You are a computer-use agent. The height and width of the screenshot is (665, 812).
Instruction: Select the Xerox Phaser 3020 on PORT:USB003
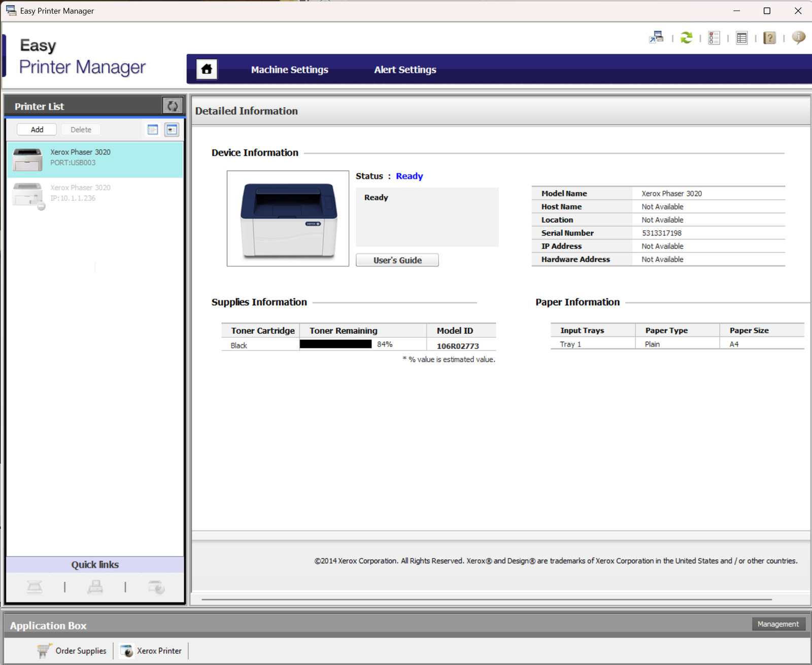coord(95,159)
